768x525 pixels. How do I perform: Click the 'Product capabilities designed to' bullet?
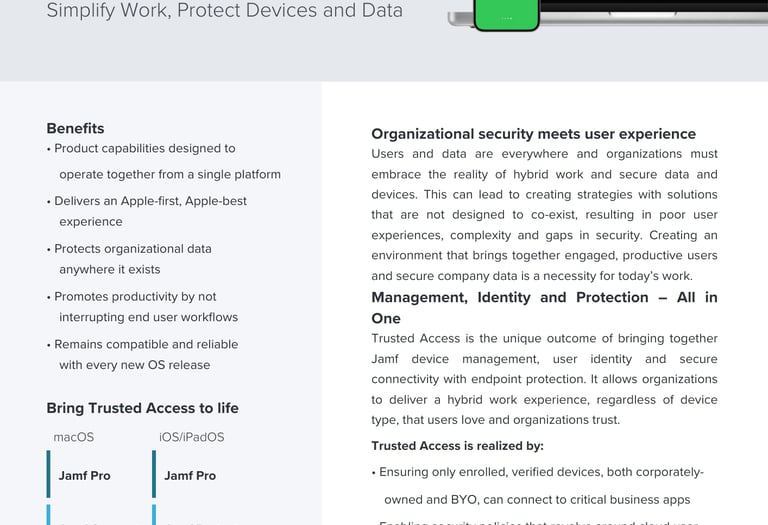pos(144,148)
